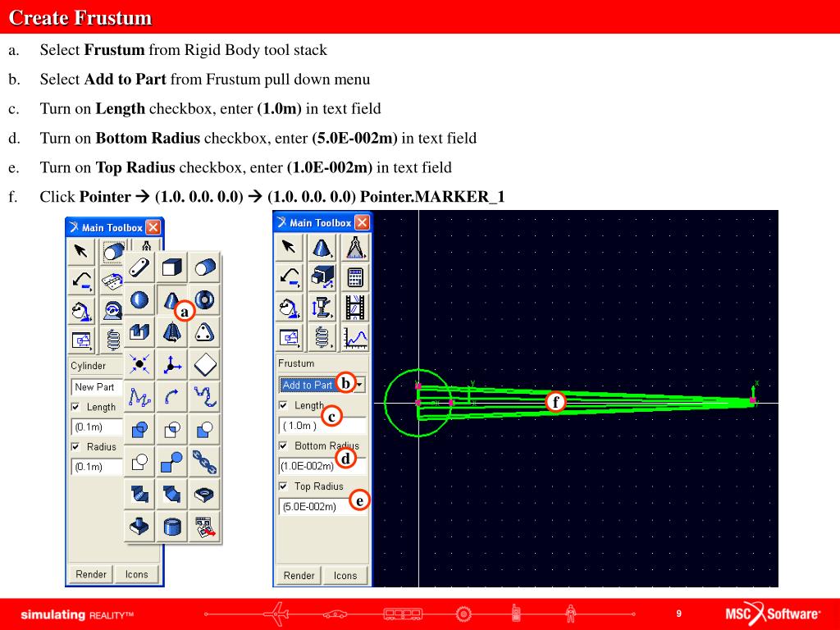This screenshot has width=840, height=630.
Task: Close the Frustum Main Toolbox window
Action: point(362,222)
